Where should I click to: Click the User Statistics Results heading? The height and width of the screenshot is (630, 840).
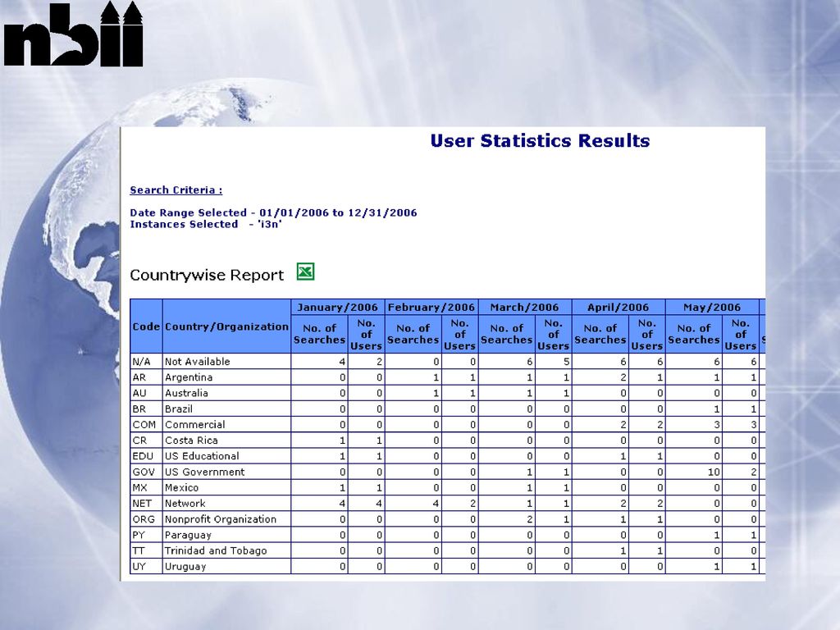[540, 141]
